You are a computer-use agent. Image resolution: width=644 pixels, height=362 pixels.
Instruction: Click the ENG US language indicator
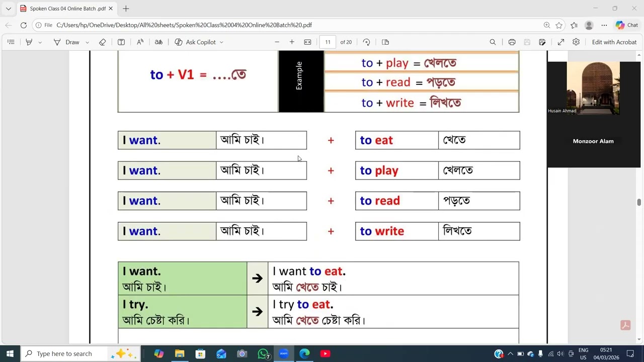pyautogui.click(x=583, y=353)
